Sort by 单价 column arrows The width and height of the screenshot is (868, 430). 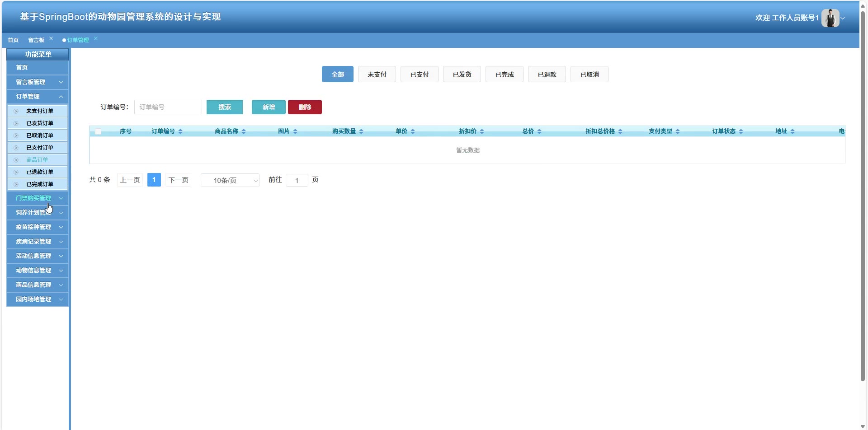coord(413,131)
